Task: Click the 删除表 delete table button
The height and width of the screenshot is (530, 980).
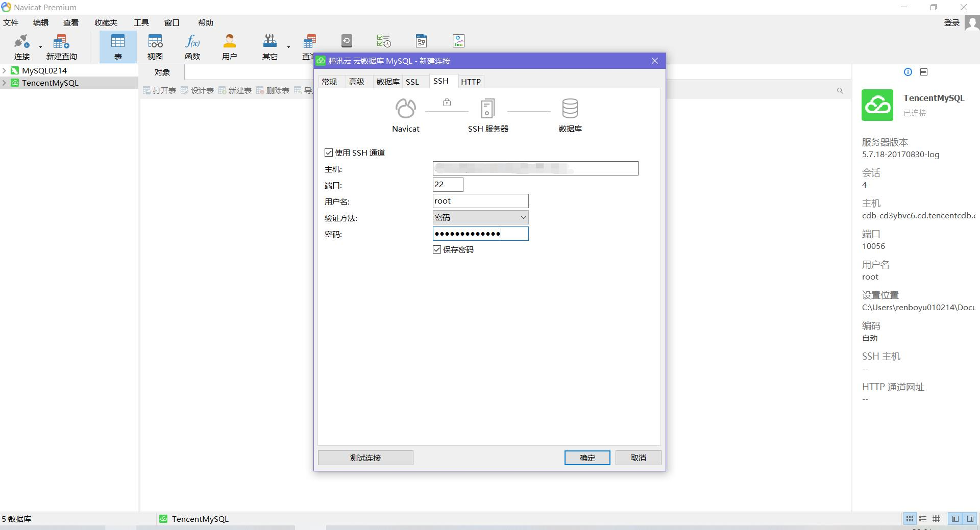Action: (x=273, y=90)
